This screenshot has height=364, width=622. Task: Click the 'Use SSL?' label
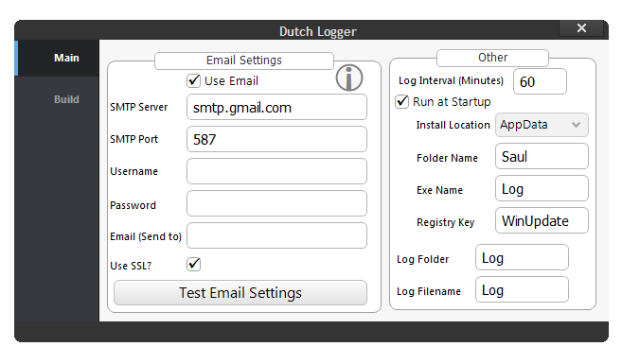(131, 266)
